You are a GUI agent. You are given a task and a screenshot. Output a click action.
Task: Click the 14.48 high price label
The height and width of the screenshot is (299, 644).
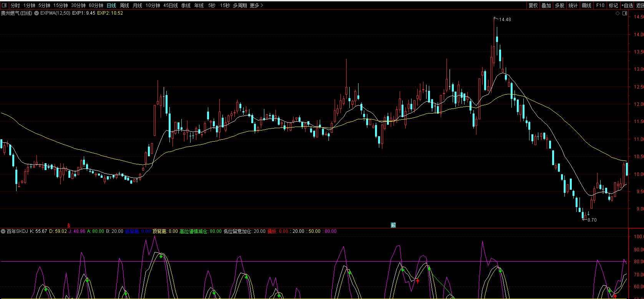505,20
